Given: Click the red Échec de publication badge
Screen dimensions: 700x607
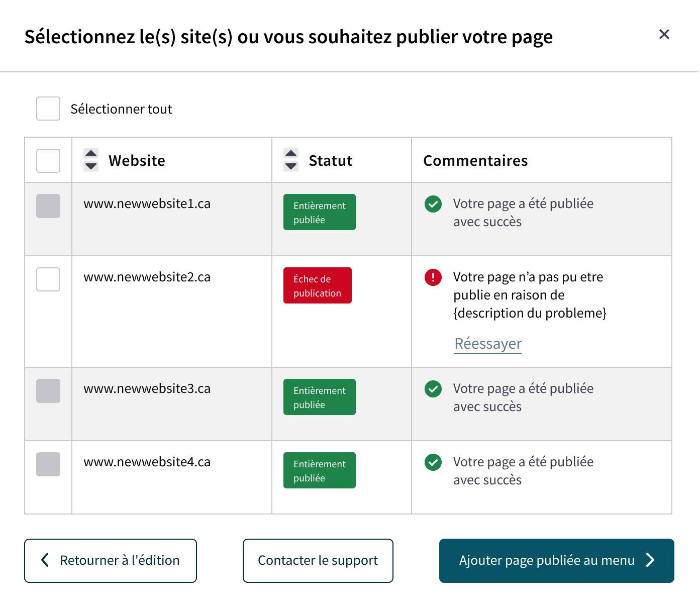Looking at the screenshot, I should point(318,285).
